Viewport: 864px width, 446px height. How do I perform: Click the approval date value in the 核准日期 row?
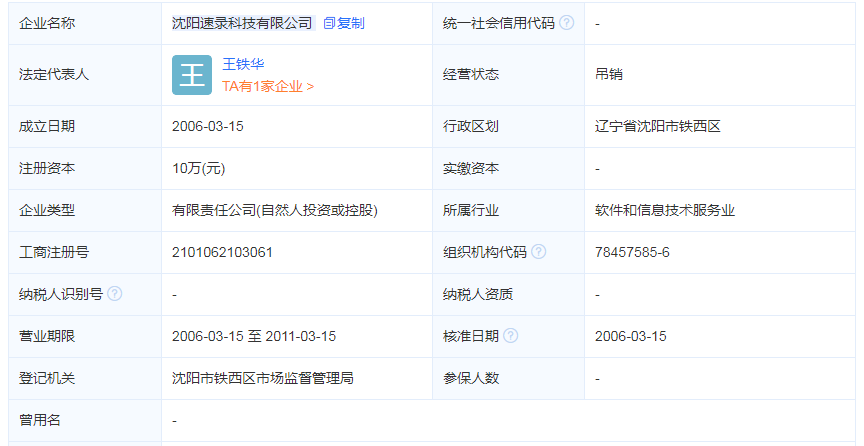point(631,336)
